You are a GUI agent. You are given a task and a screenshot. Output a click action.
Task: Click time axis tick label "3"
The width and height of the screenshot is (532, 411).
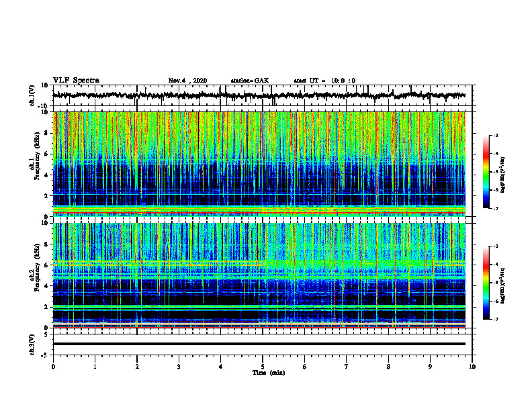coord(179,367)
